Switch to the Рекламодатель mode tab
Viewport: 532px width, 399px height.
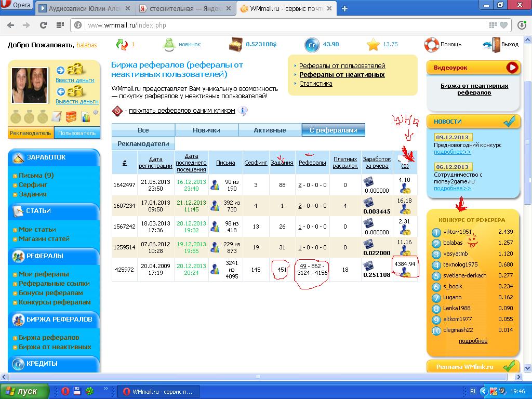(31, 133)
